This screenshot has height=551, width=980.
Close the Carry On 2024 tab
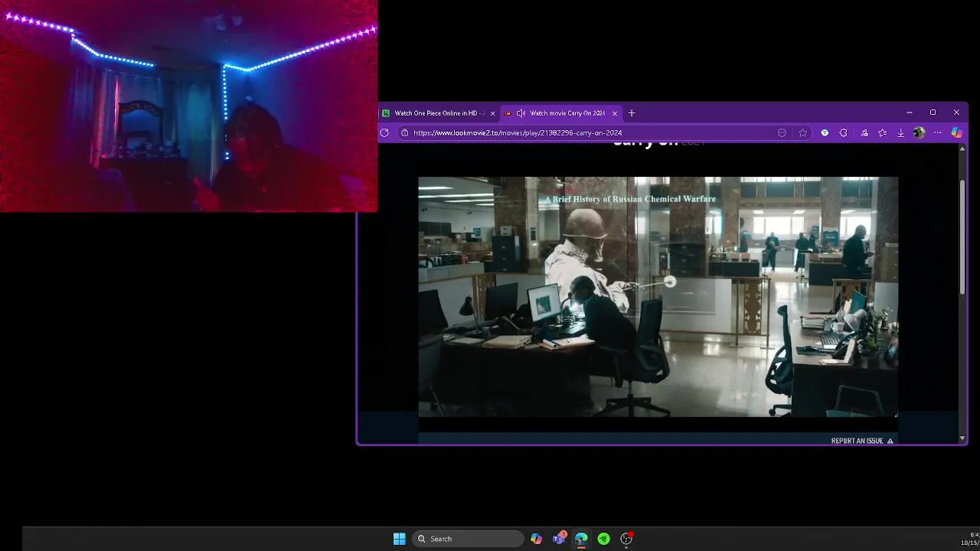coord(614,113)
